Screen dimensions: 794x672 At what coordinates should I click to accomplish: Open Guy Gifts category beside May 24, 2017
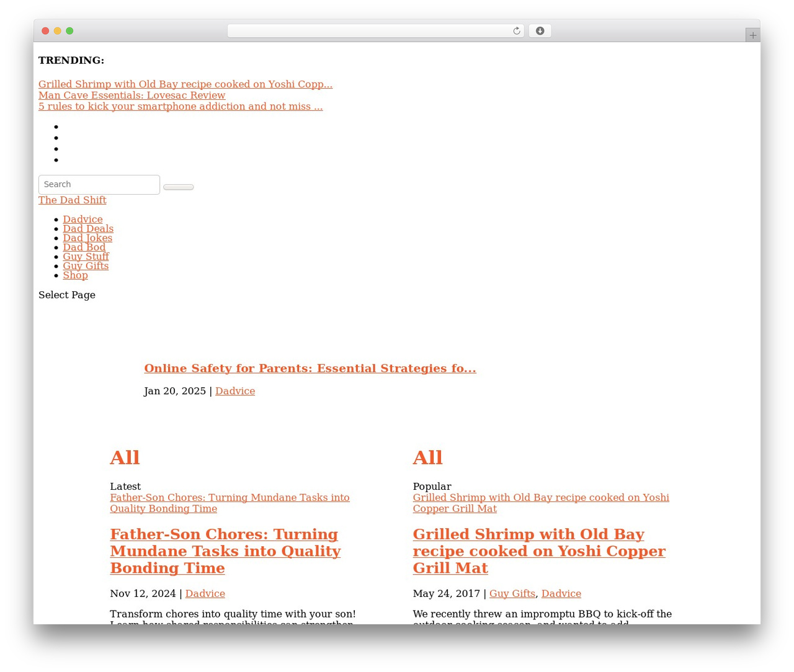click(512, 594)
